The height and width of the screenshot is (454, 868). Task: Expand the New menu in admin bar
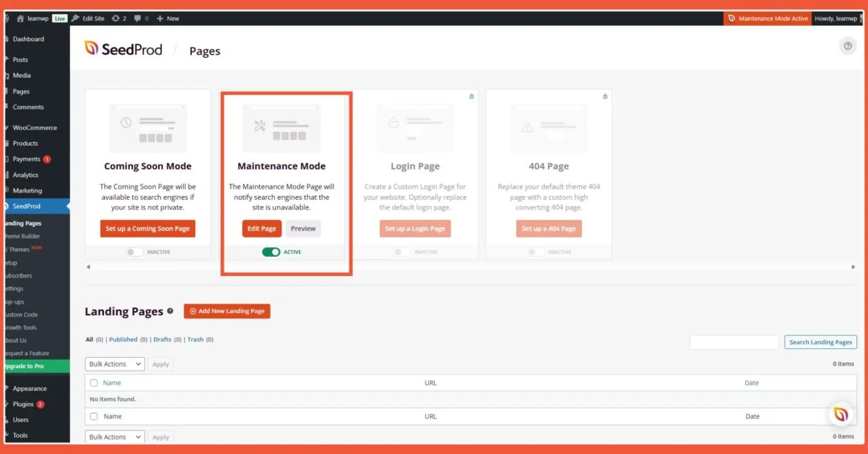pyautogui.click(x=167, y=18)
